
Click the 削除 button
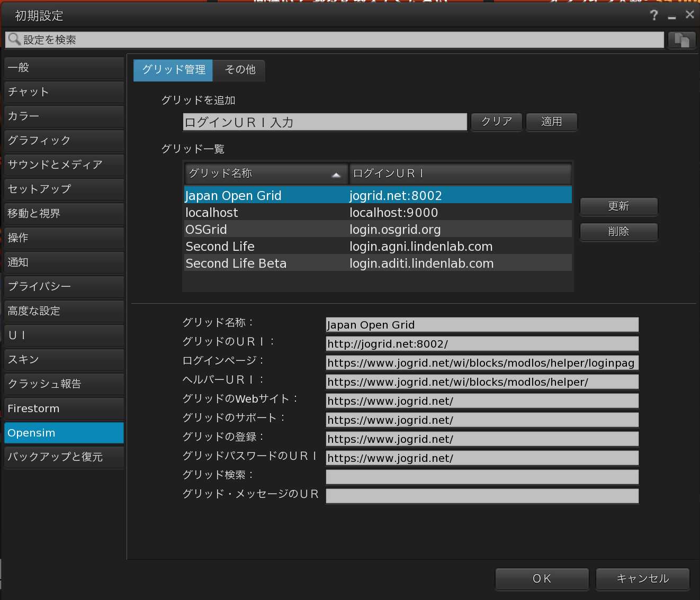[618, 232]
